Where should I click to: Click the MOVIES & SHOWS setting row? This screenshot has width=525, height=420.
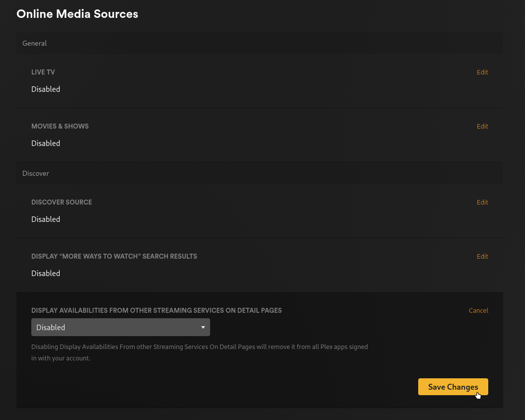[259, 135]
